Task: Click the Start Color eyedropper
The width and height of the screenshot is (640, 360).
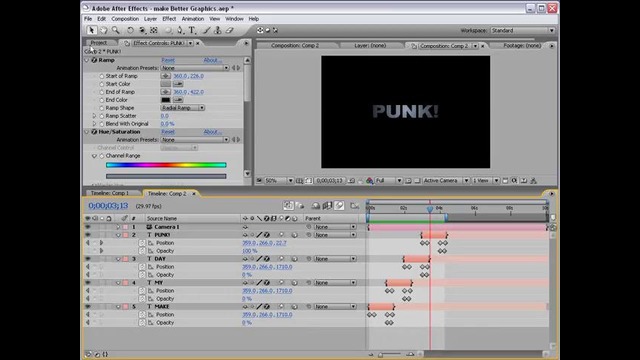Action: [x=178, y=84]
